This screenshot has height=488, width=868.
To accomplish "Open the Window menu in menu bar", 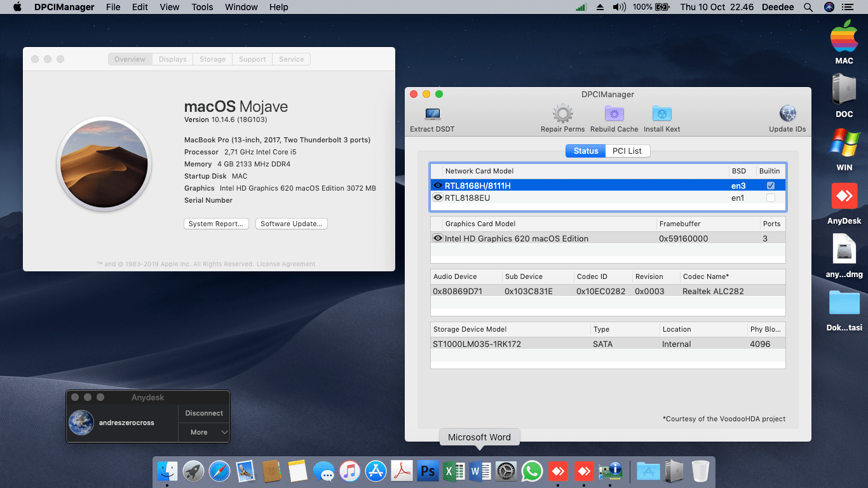I will (241, 7).
